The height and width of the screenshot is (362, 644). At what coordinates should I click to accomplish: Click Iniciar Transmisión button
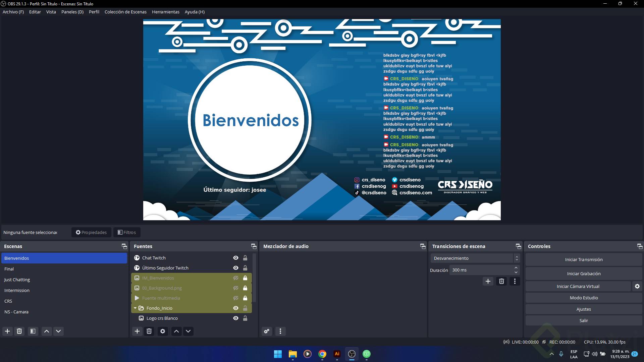tap(584, 259)
